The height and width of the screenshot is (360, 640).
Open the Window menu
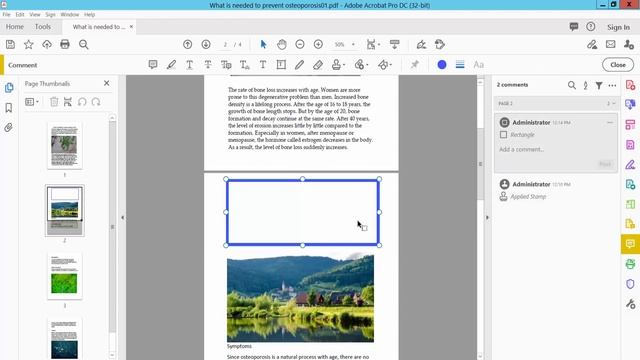coord(70,14)
